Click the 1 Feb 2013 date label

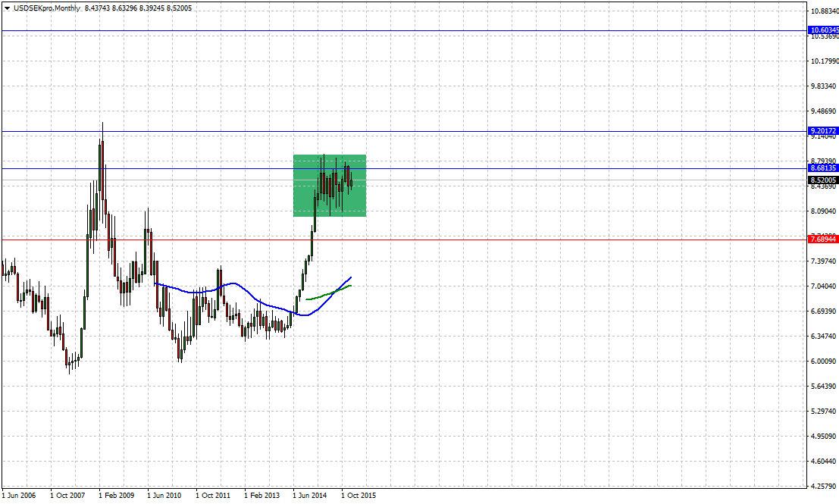[261, 496]
